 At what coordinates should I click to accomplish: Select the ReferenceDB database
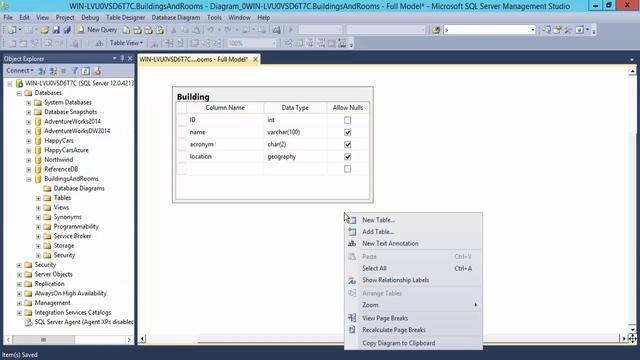point(61,169)
